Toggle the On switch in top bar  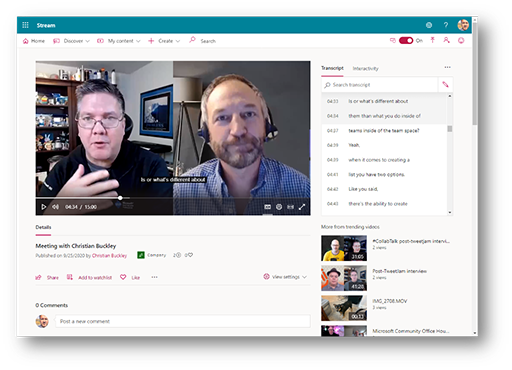pyautogui.click(x=406, y=40)
